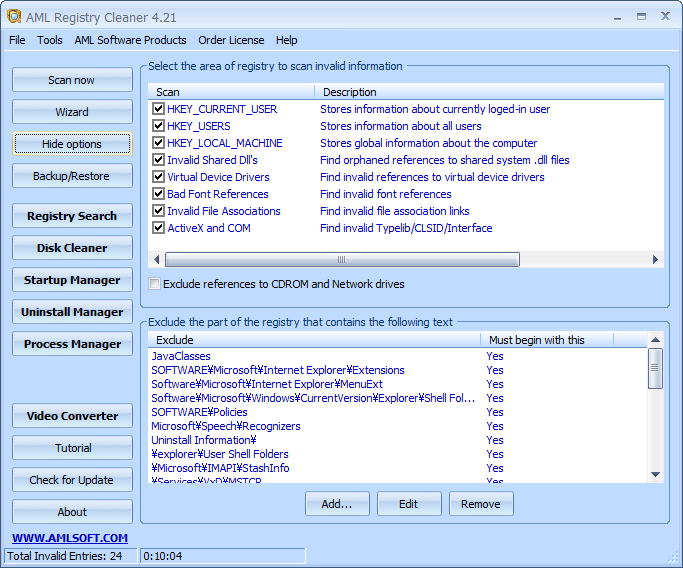Viewport: 683px width, 568px height.
Task: Open the Startup Manager
Action: click(x=72, y=280)
